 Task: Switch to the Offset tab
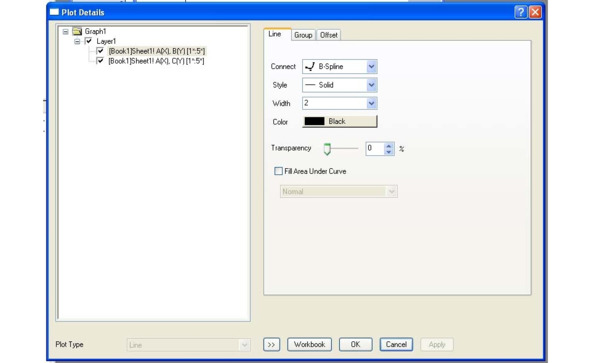[x=329, y=35]
